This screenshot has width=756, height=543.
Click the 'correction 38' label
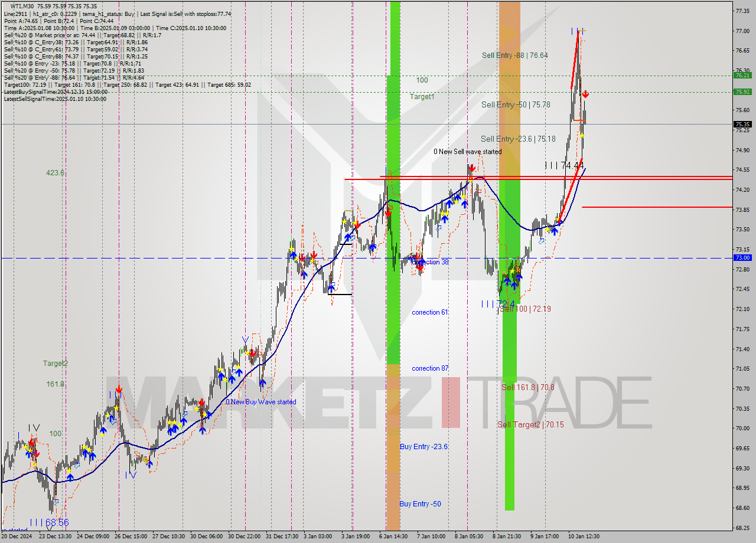(430, 262)
